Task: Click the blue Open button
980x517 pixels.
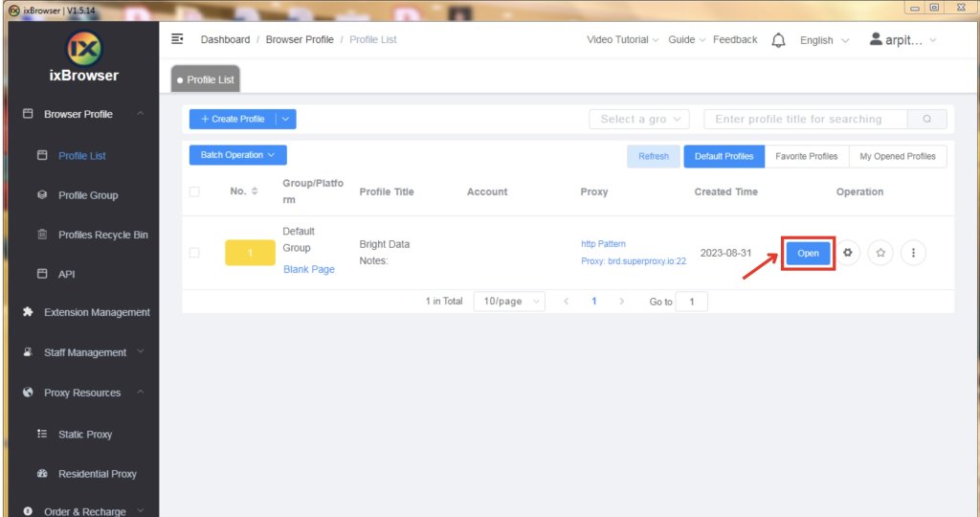Action: coord(808,253)
